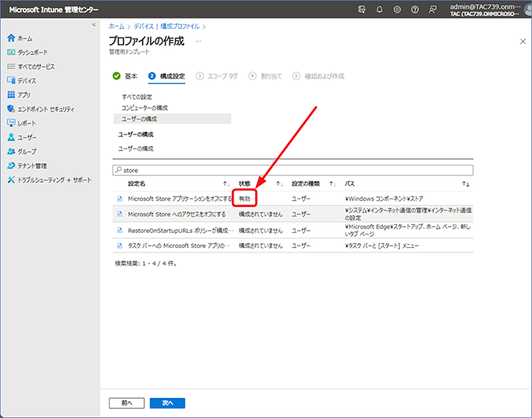Open テナント管理 in the sidebar
The width and height of the screenshot is (532, 418).
coord(27,166)
